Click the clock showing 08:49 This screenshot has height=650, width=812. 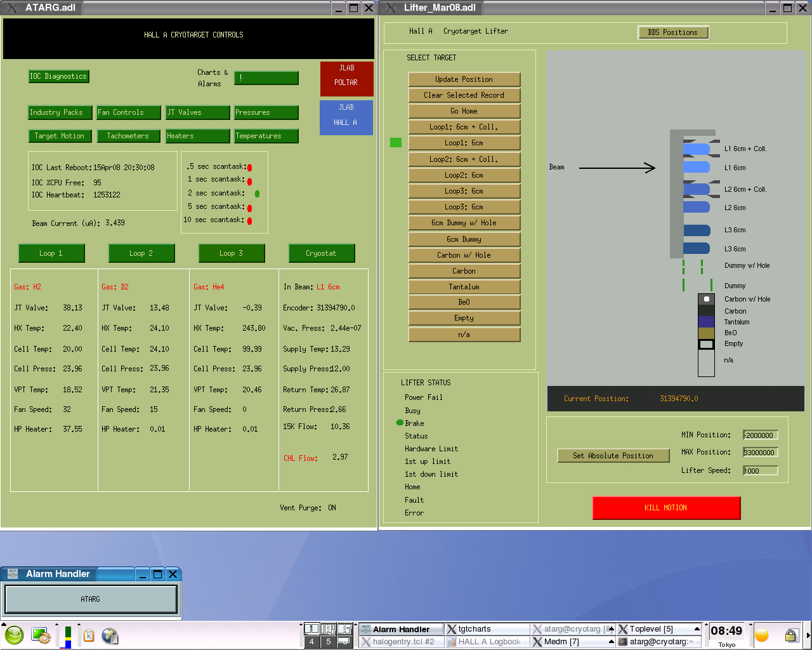(726, 631)
